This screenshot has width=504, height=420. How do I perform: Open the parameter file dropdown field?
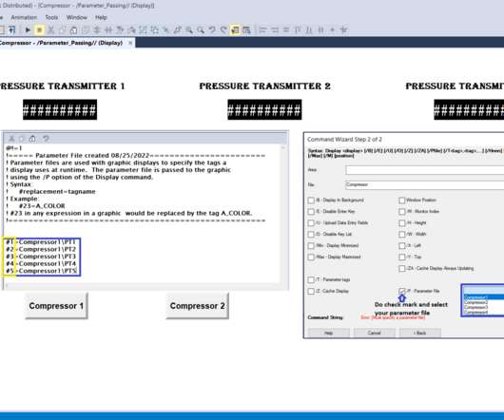point(483,290)
